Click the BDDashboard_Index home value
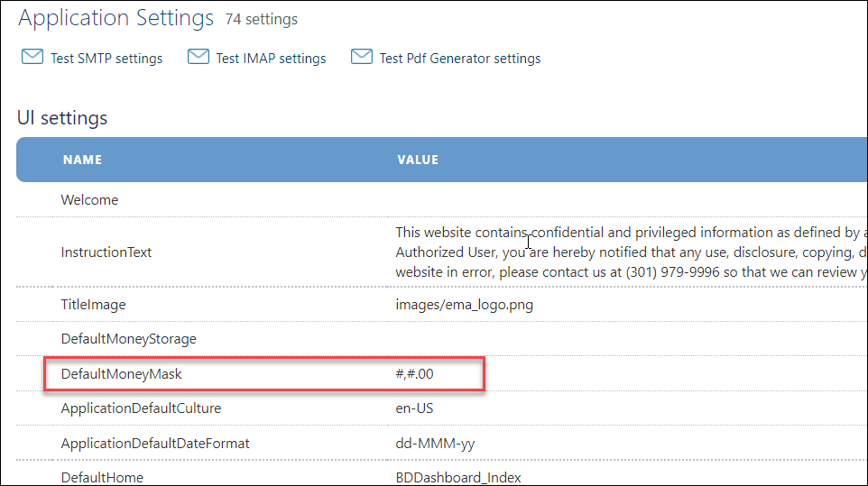The width and height of the screenshot is (868, 486). click(457, 478)
